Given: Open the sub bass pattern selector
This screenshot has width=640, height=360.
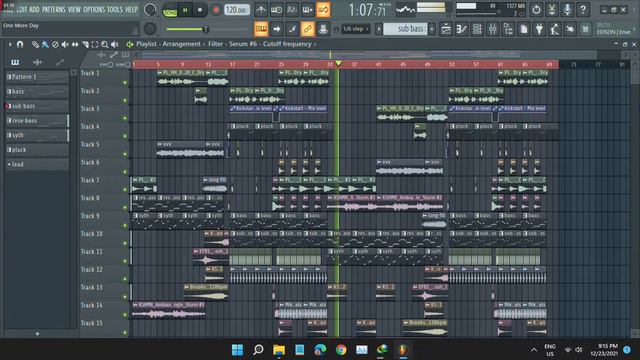Looking at the screenshot, I should [x=405, y=29].
